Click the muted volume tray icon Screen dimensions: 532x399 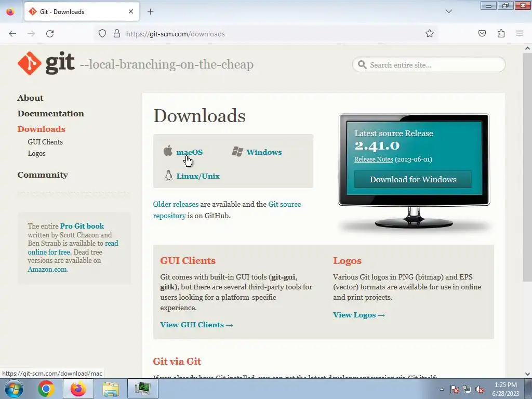pos(480,389)
